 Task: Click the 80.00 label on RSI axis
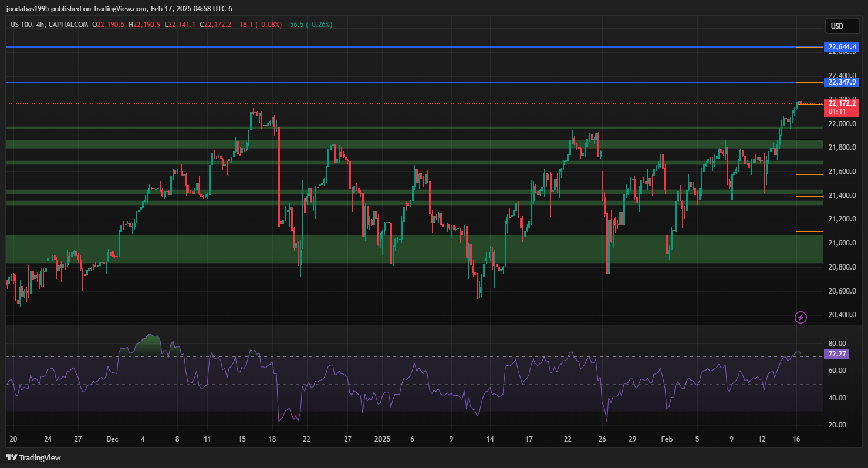[x=837, y=344]
